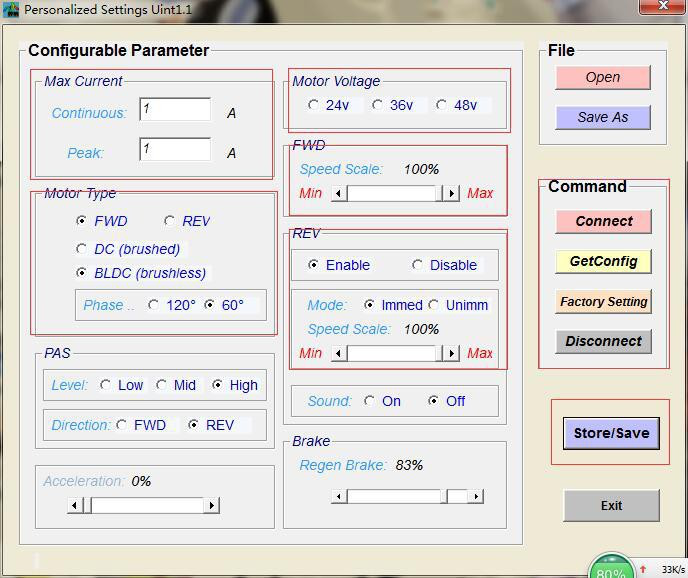Screen dimensions: 688x578
Task: Click right arrow of FWD Speed Scale slider
Action: [452, 193]
